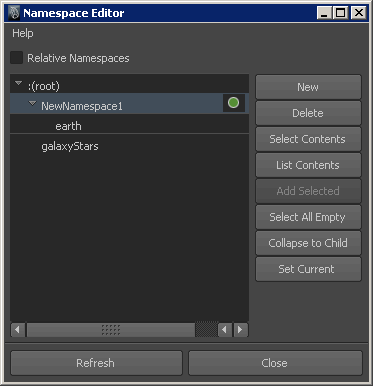373x386 pixels.
Task: Click the Select All Empty button
Action: (308, 217)
